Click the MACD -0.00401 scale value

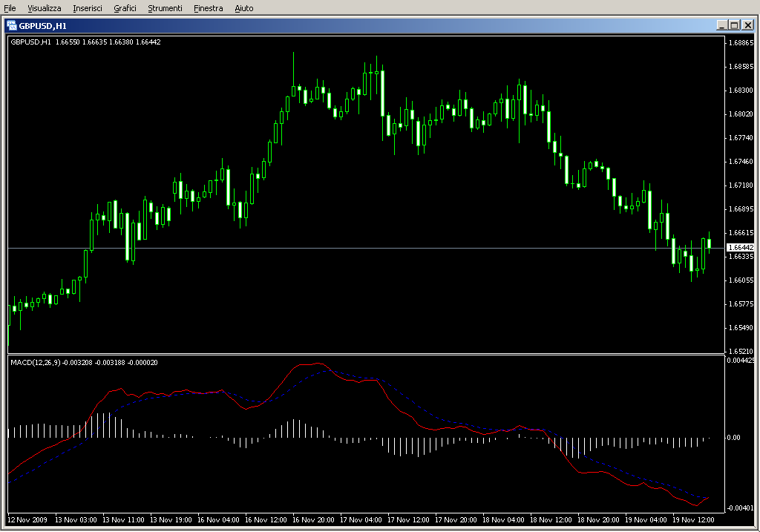(x=740, y=508)
